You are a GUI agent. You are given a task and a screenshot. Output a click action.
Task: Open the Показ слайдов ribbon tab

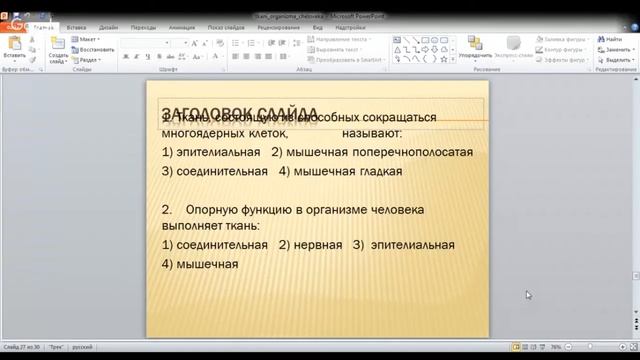[x=226, y=27]
